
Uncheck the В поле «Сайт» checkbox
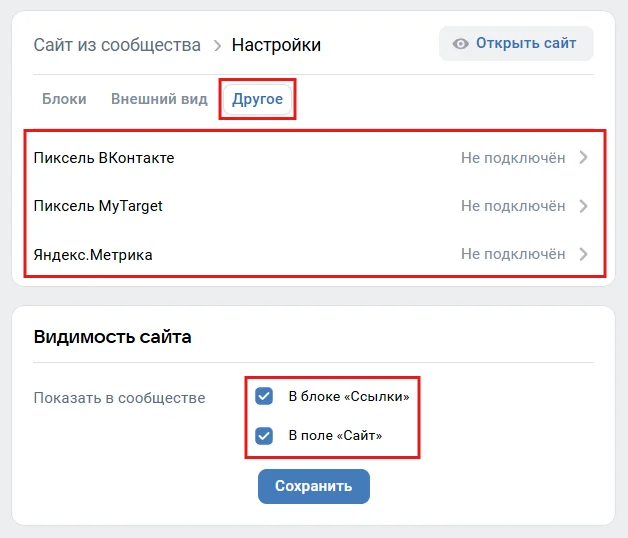[264, 435]
